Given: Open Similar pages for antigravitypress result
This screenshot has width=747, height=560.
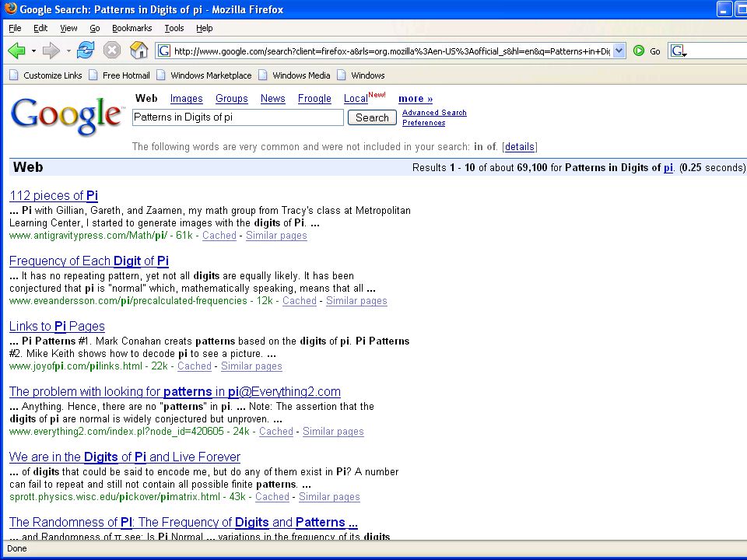Looking at the screenshot, I should coord(276,235).
